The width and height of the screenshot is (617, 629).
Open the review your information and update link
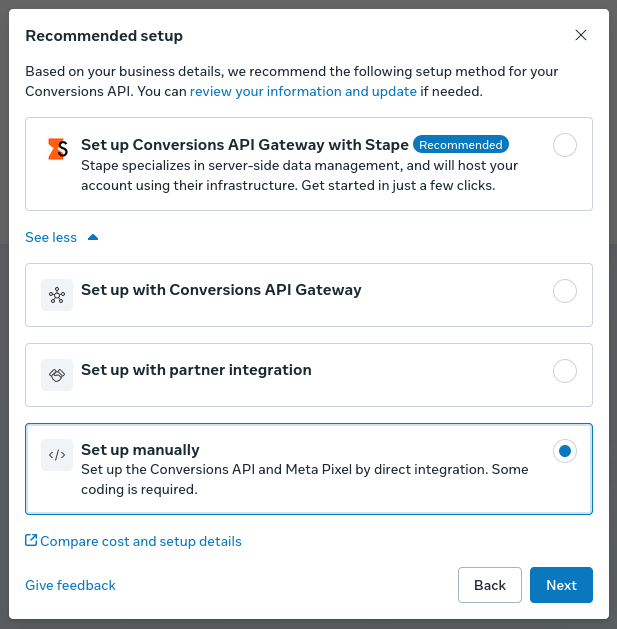click(x=303, y=91)
